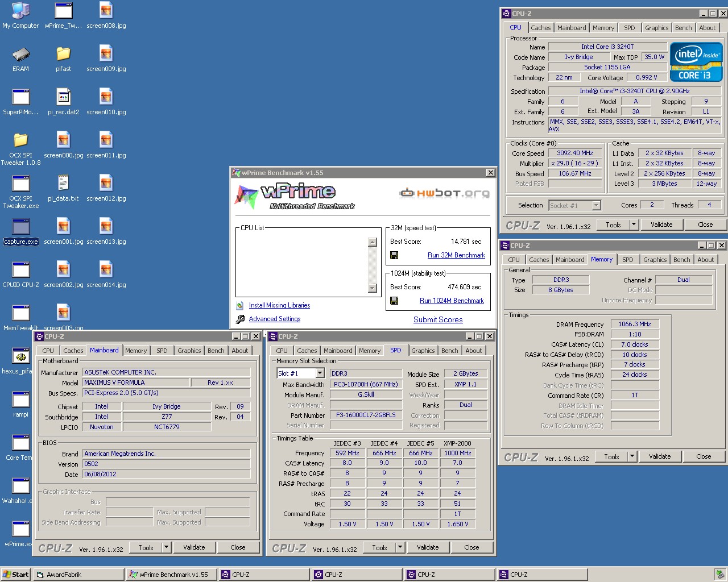Screen dimensions: 728x582
Task: Click Validate in CPU-Z Memory window
Action: (660, 456)
